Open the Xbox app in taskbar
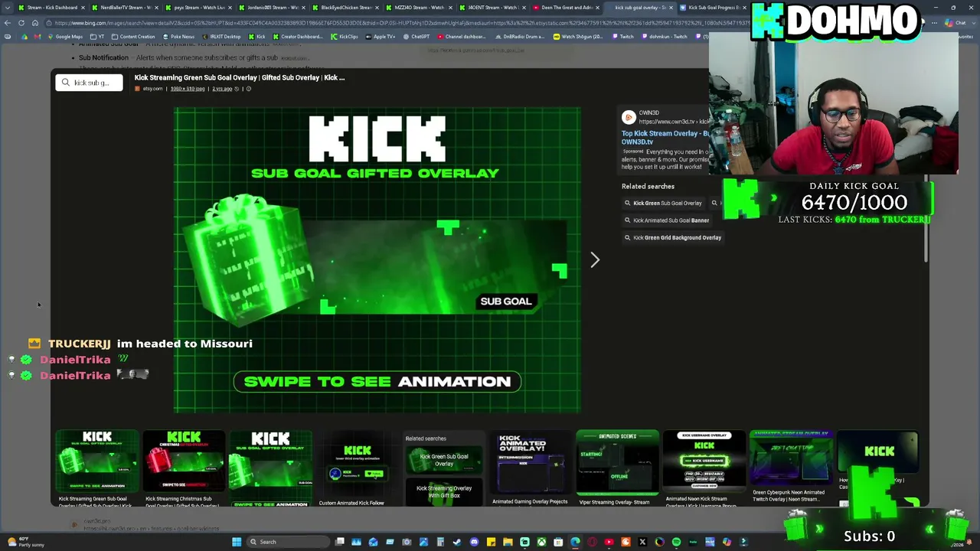The width and height of the screenshot is (980, 551). [541, 542]
